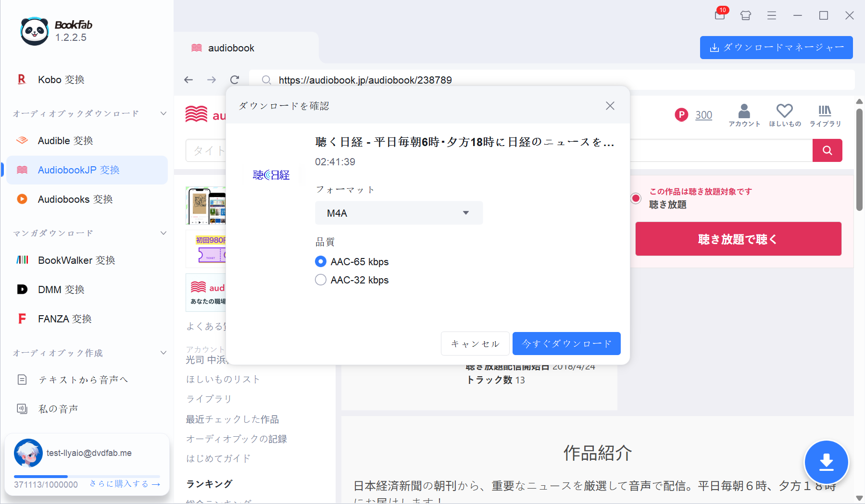This screenshot has height=504, width=865.
Task: Click 今すぐダウンロード to start downloading
Action: 566,343
